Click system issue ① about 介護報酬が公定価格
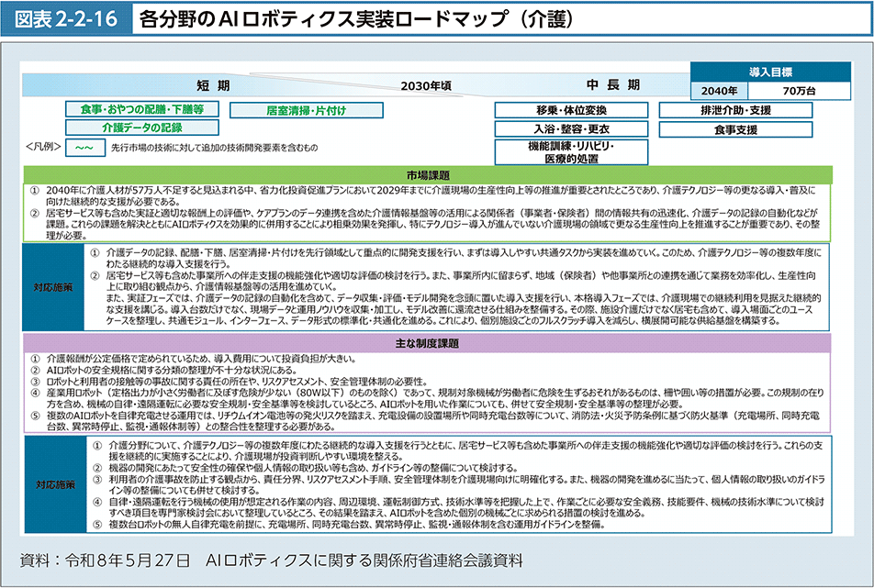This screenshot has width=874, height=588. pos(193,360)
